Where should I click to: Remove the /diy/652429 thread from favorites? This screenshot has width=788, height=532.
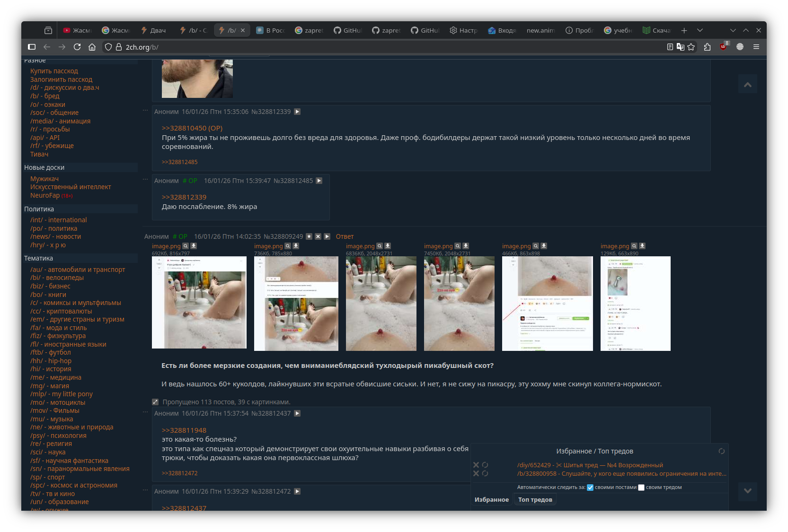[476, 465]
